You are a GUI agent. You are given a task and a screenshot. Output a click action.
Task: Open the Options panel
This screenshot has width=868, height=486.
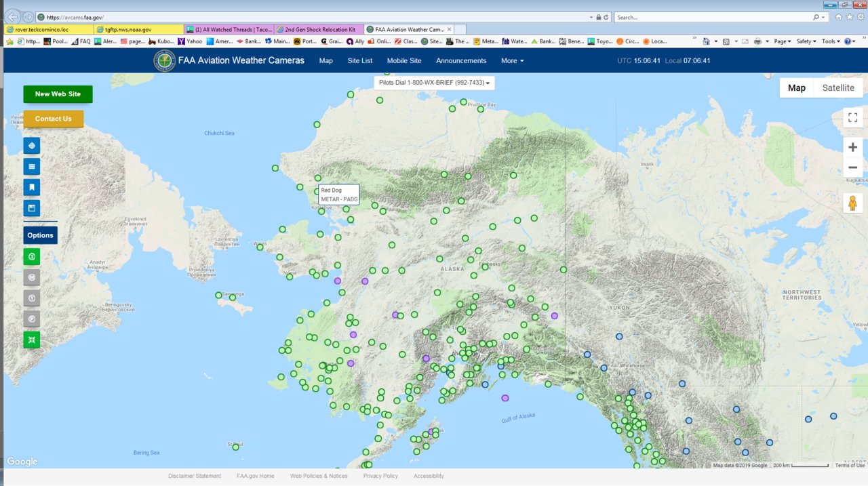41,235
